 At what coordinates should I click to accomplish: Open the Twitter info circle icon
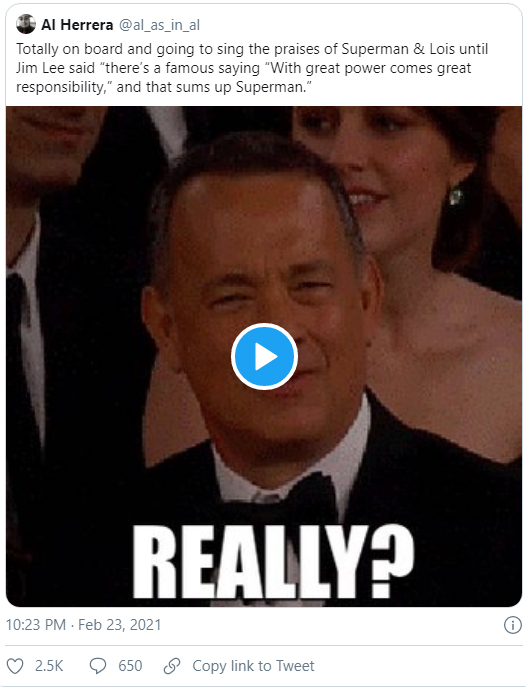click(512, 625)
